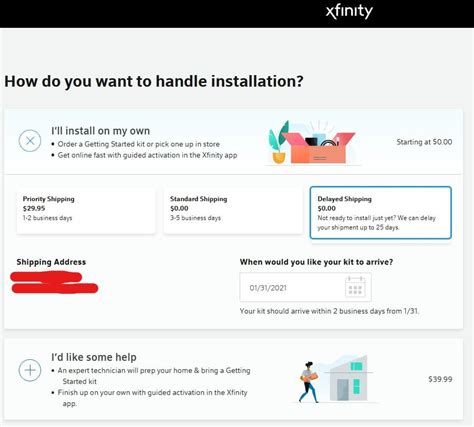Image resolution: width=474 pixels, height=427 pixels.
Task: Click 'Finish up on your own' bullet text
Action: tap(152, 398)
